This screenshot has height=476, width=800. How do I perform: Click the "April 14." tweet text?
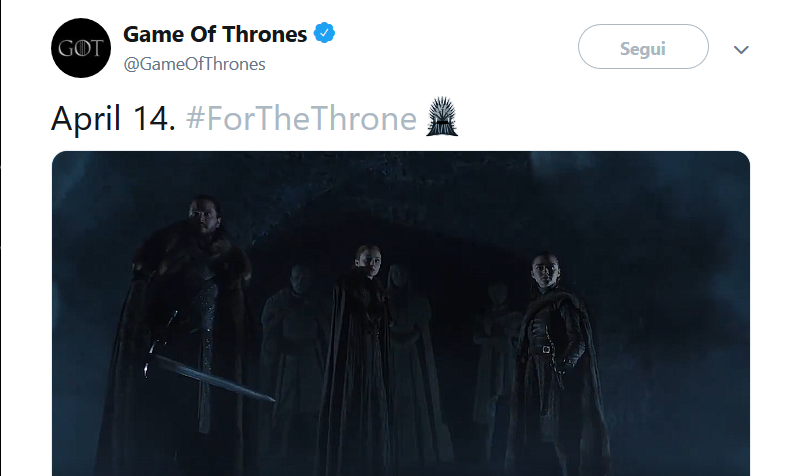[x=113, y=119]
